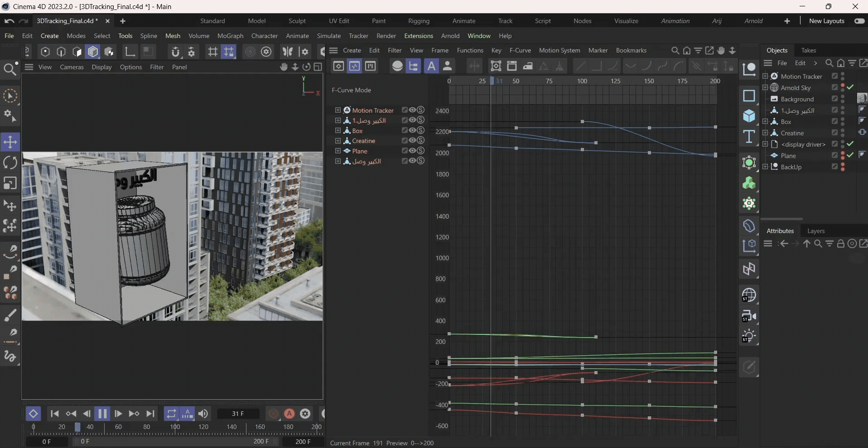Screen dimensions: 868x448
Task: Open the F-Curve menu in timeline
Action: tap(520, 50)
